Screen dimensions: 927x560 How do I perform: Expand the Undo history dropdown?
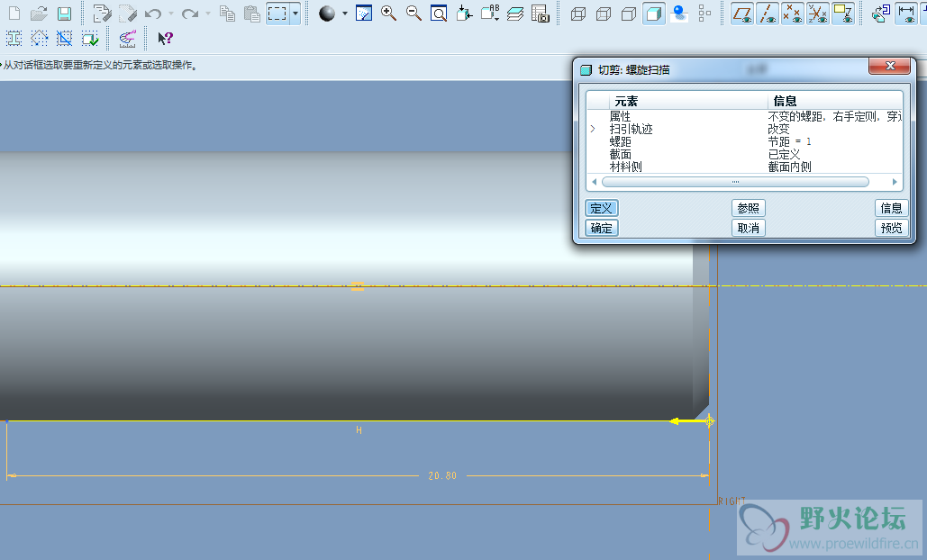171,13
